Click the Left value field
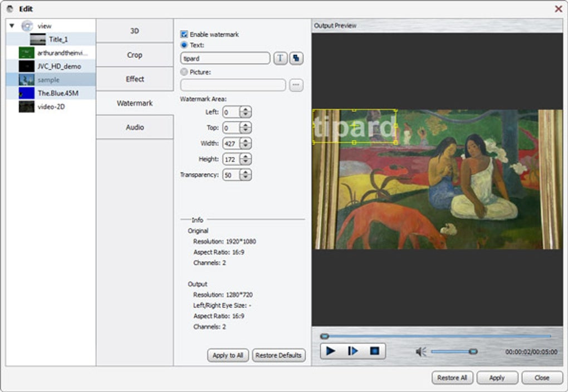This screenshot has height=392, width=568. coord(232,112)
